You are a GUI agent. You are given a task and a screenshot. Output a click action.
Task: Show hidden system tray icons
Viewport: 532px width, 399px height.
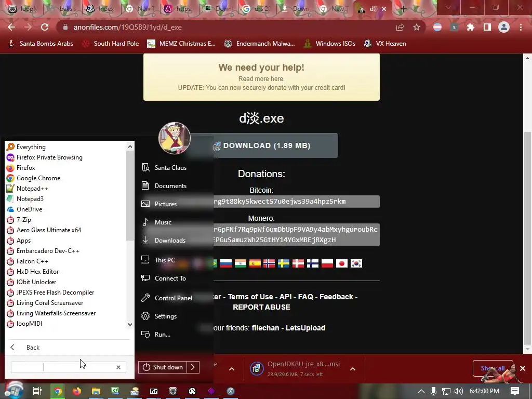tap(421, 391)
